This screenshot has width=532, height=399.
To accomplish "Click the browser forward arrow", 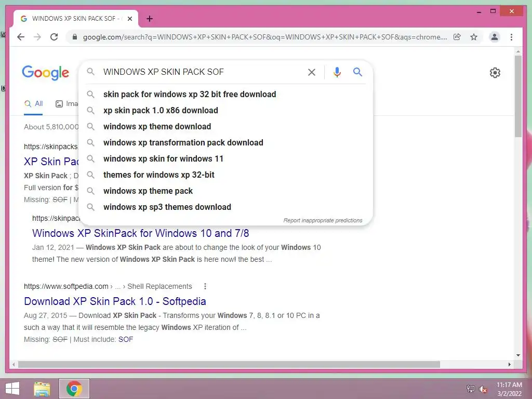I will [x=37, y=37].
